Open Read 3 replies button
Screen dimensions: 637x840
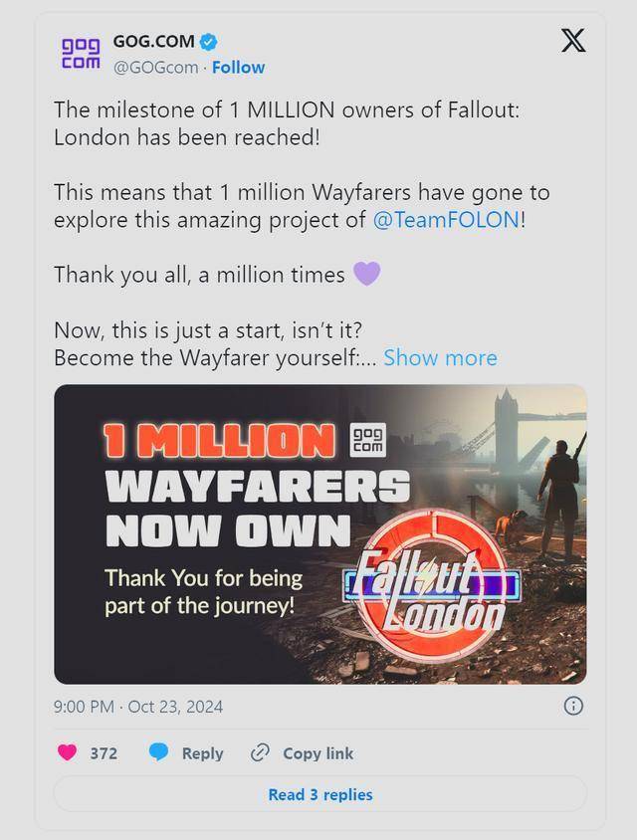(320, 794)
